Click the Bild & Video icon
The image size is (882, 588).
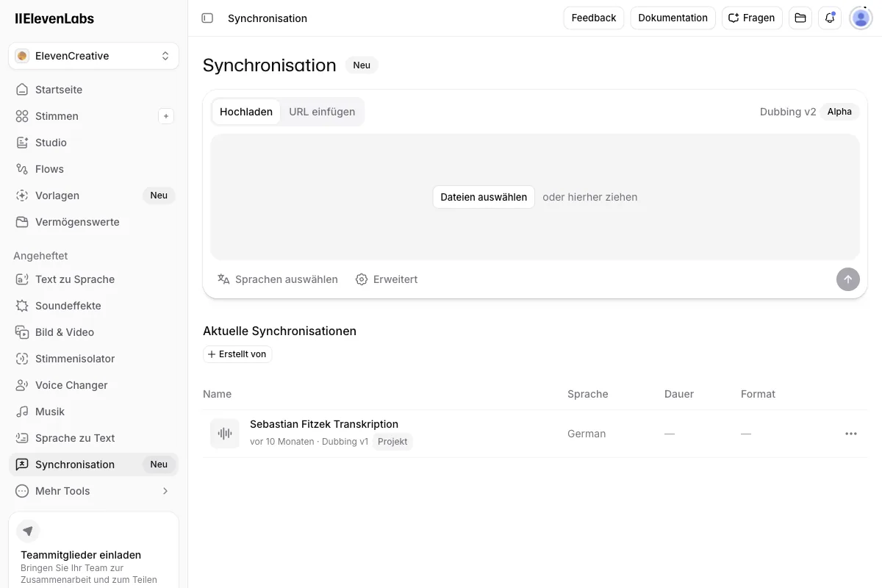point(22,332)
